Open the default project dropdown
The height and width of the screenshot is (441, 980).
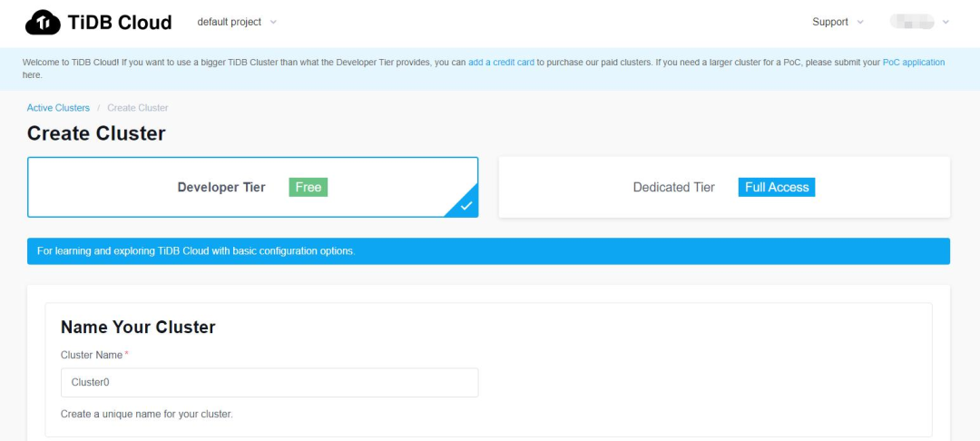click(237, 22)
